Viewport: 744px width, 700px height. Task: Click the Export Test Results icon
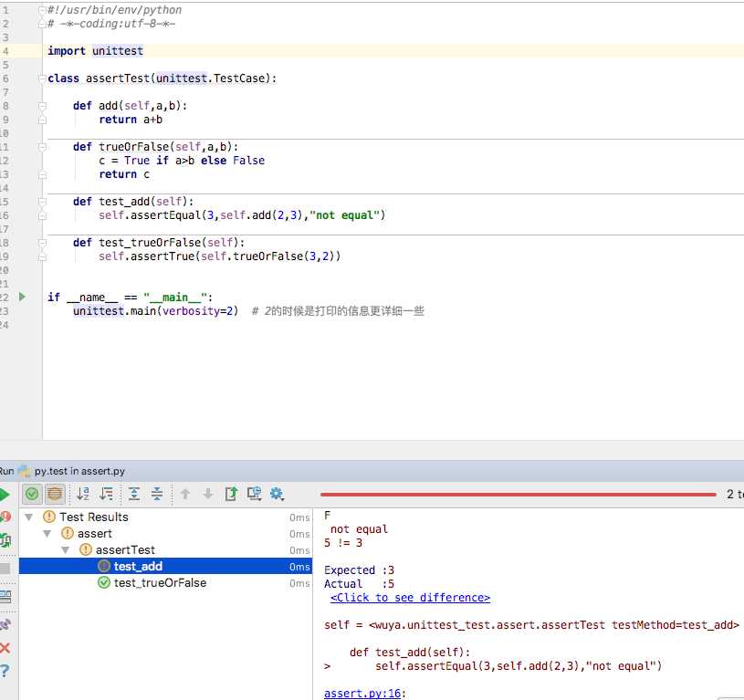coord(231,494)
